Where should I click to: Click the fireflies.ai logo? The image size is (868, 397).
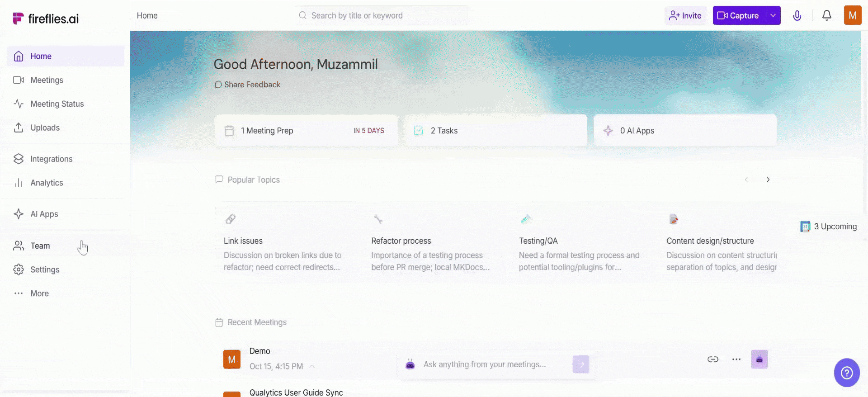(46, 19)
